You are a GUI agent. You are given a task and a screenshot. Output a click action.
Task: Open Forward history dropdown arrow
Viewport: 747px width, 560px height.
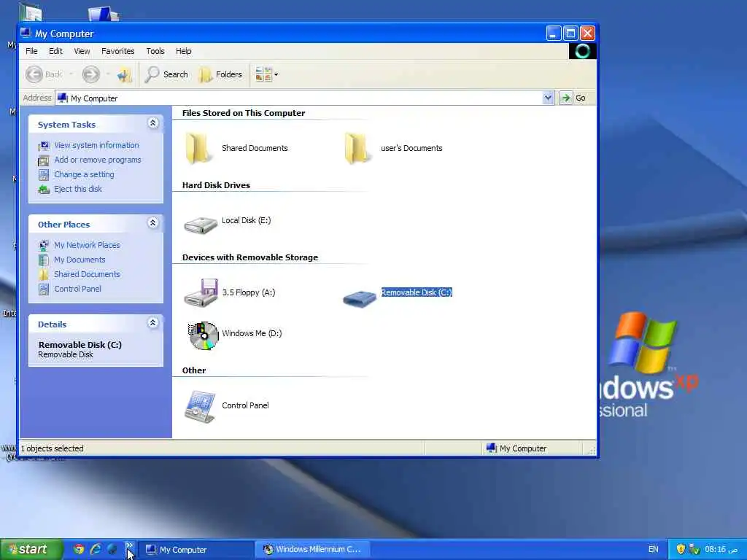(x=108, y=74)
